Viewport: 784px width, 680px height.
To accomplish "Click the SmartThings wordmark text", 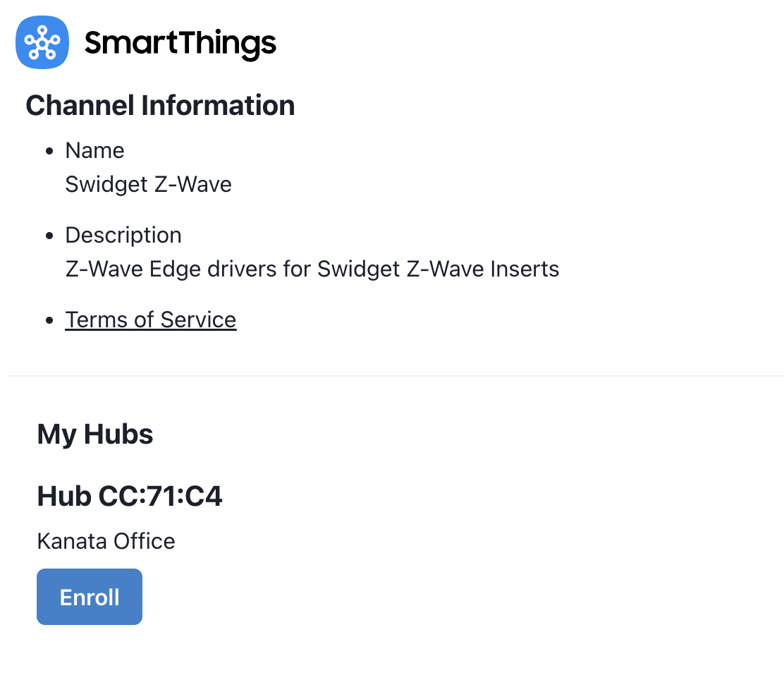I will pos(180,44).
